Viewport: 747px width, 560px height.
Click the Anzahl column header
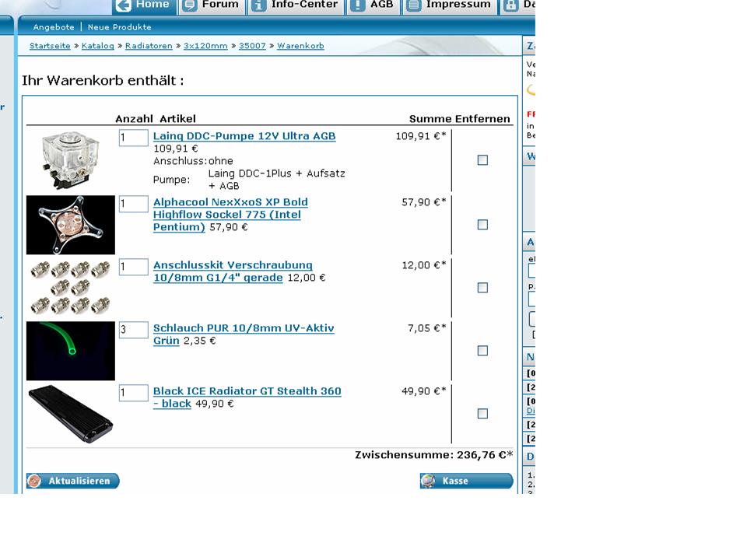point(135,118)
